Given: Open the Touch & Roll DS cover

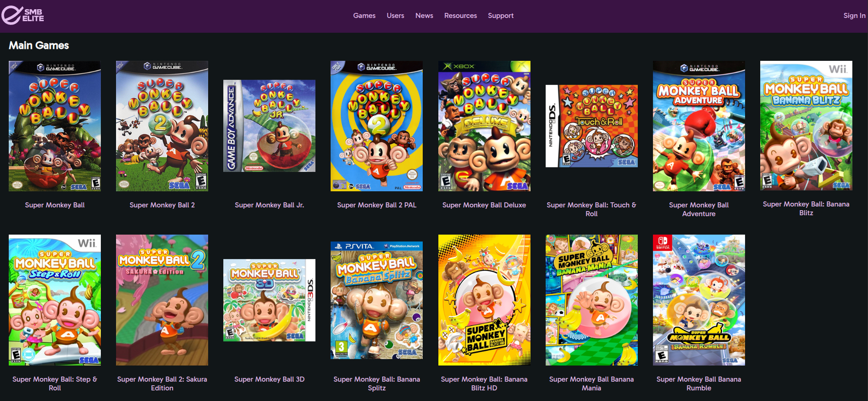Looking at the screenshot, I should pyautogui.click(x=592, y=126).
